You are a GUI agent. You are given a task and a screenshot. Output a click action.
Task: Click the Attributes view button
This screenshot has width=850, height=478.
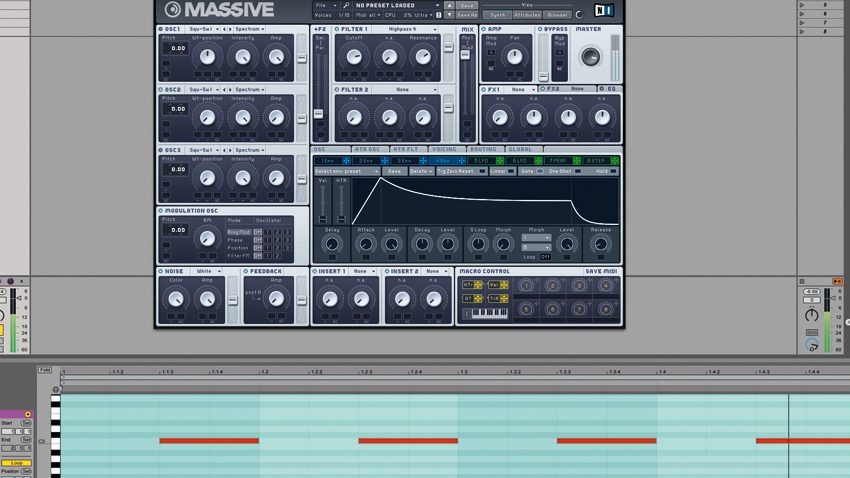point(527,15)
